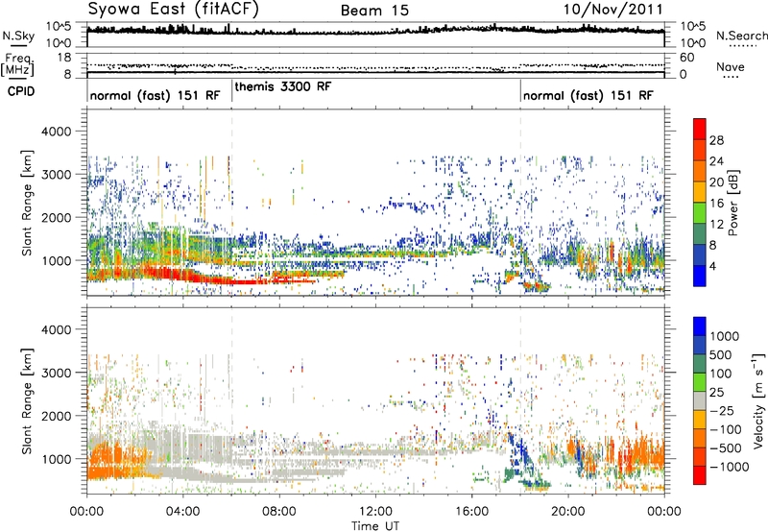768x532 pixels.
Task: Click the '-25' velocity colorbar tick label
Action: pyautogui.click(x=721, y=410)
